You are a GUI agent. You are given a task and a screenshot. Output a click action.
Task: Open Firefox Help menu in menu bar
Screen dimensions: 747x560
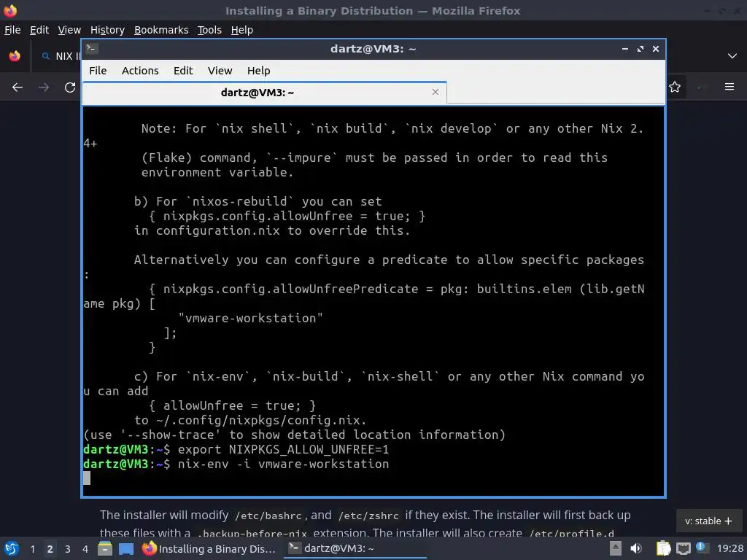(x=241, y=29)
